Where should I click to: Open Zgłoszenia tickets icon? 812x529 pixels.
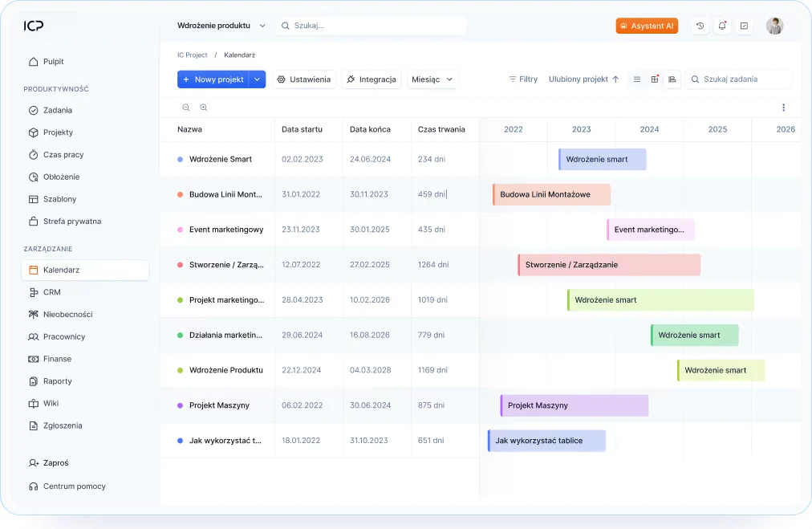click(x=34, y=426)
